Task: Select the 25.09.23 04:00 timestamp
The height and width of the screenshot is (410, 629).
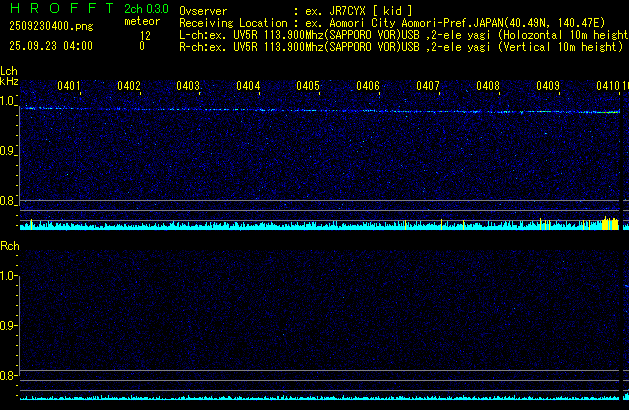Action: 51,46
